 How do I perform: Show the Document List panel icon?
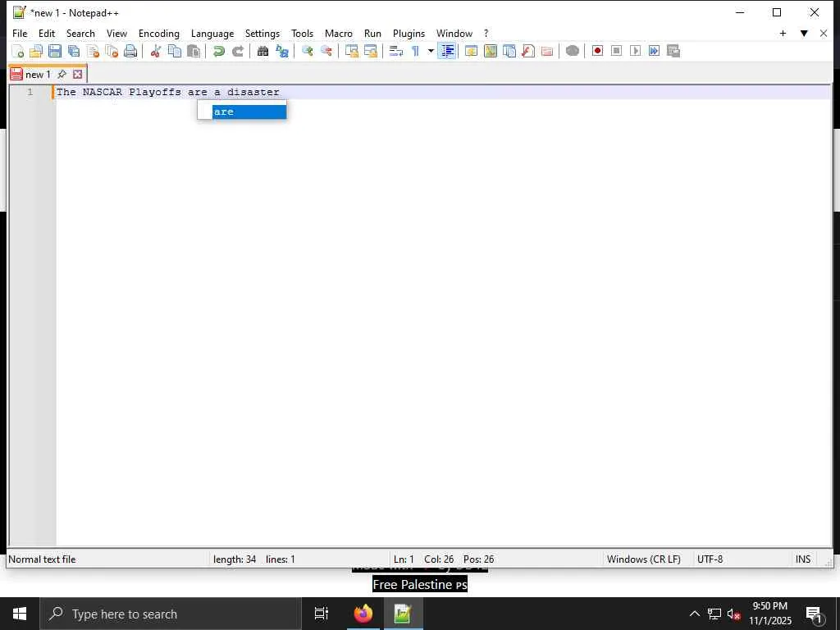point(509,51)
